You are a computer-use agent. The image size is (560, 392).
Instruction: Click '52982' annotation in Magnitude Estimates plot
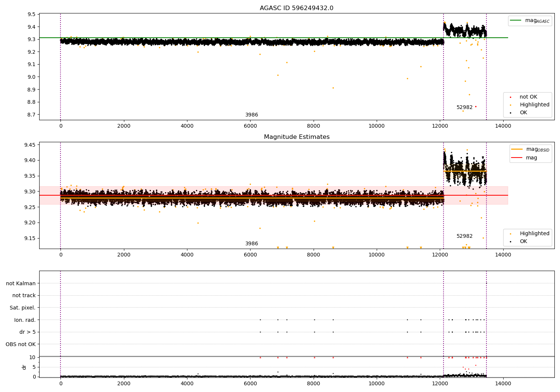464,236
